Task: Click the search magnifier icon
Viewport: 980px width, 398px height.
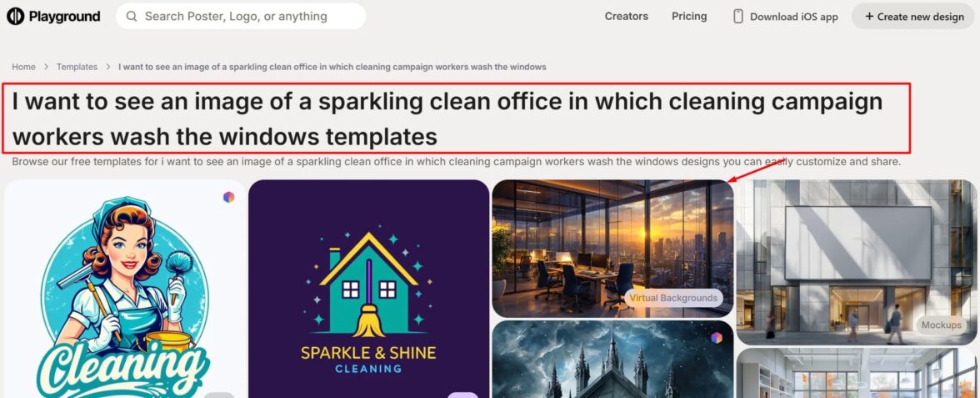Action: point(132,17)
